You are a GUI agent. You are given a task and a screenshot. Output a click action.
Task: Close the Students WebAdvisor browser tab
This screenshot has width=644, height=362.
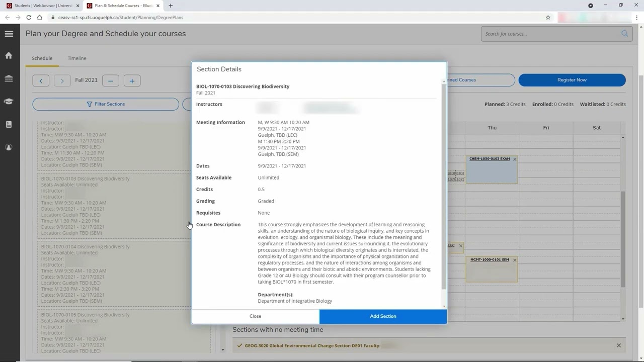[x=77, y=6]
